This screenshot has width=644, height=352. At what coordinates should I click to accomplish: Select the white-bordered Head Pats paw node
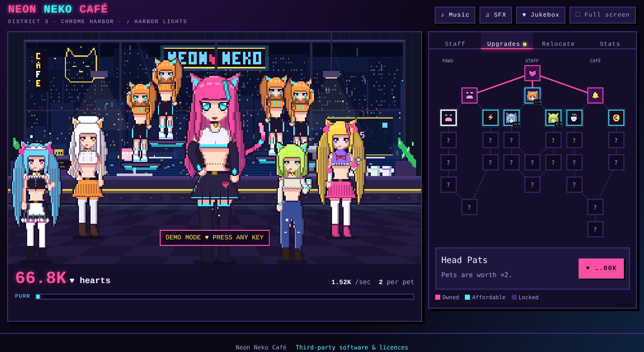click(448, 118)
